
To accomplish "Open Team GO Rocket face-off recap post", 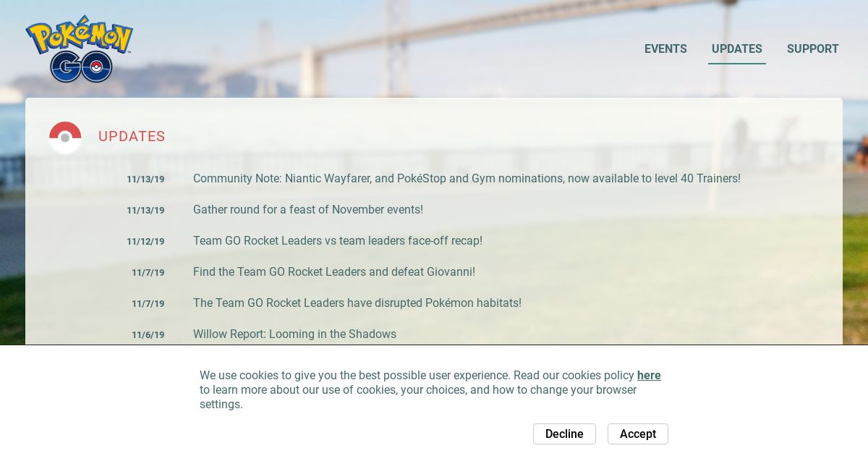I will (338, 240).
